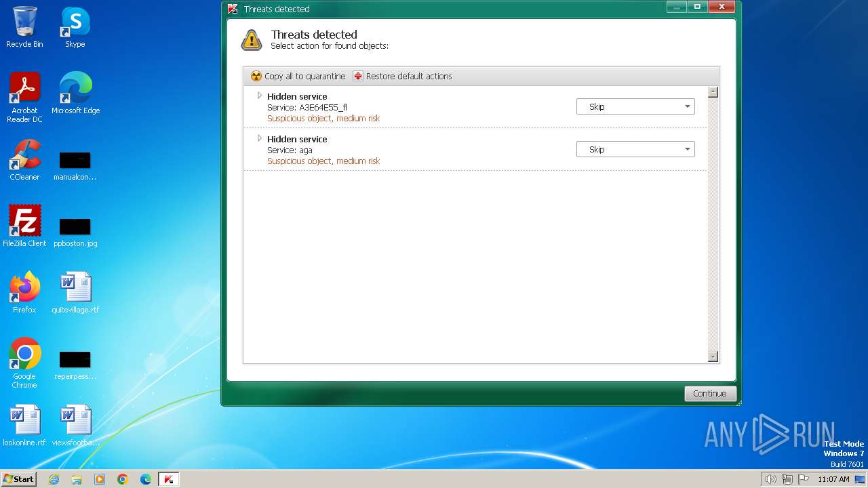
Task: Close the Threats detected window
Action: (722, 7)
